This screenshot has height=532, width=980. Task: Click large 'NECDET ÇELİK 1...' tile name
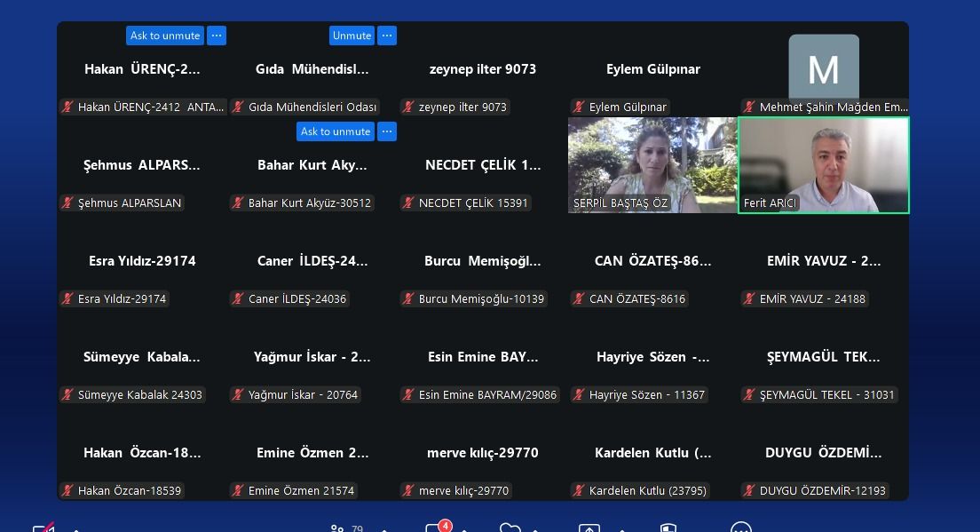(x=483, y=165)
